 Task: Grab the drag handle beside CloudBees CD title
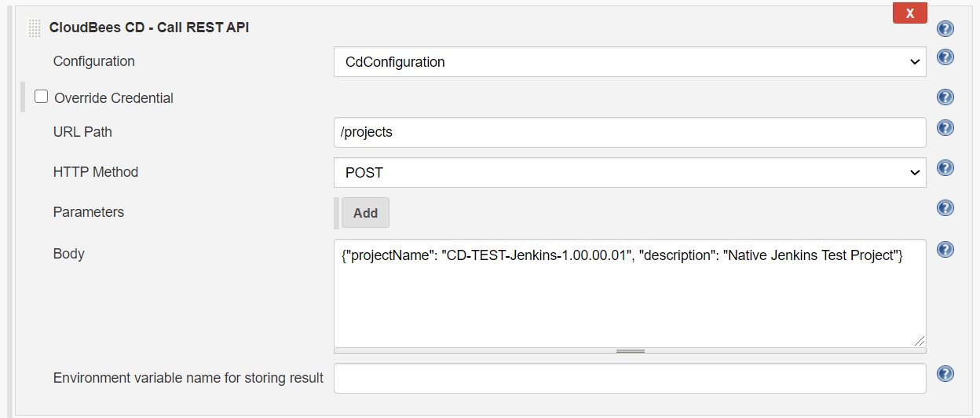(34, 28)
